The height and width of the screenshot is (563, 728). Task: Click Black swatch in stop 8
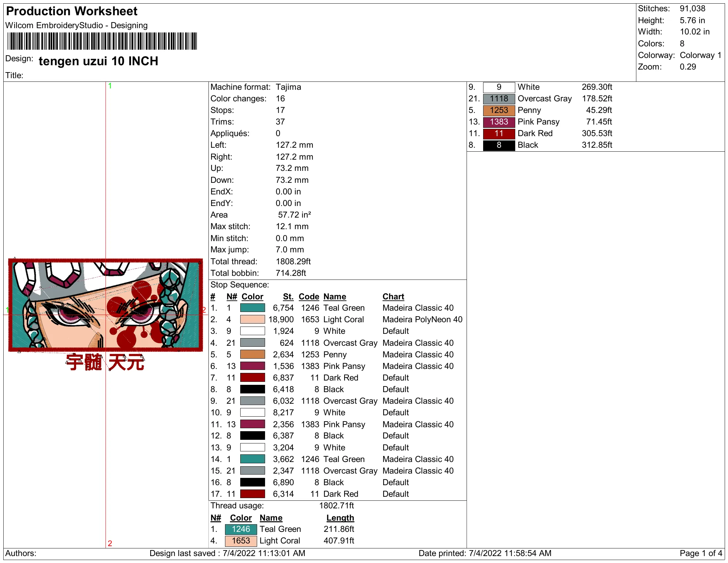[x=253, y=389]
